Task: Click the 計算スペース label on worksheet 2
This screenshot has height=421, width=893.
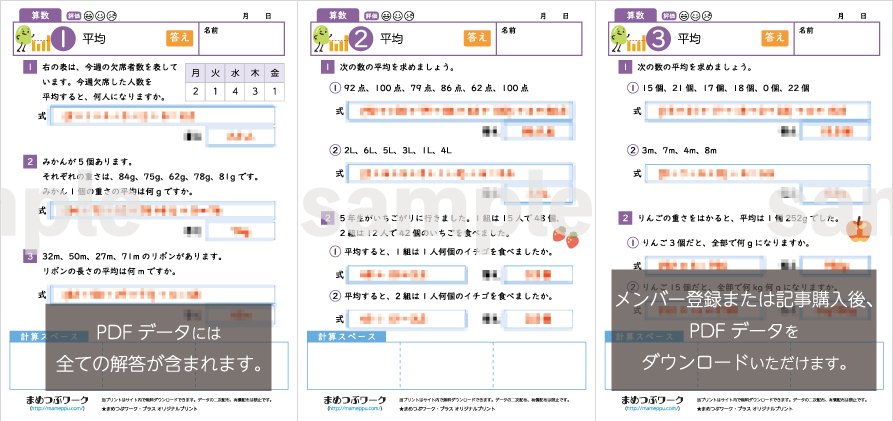Action: pos(347,337)
